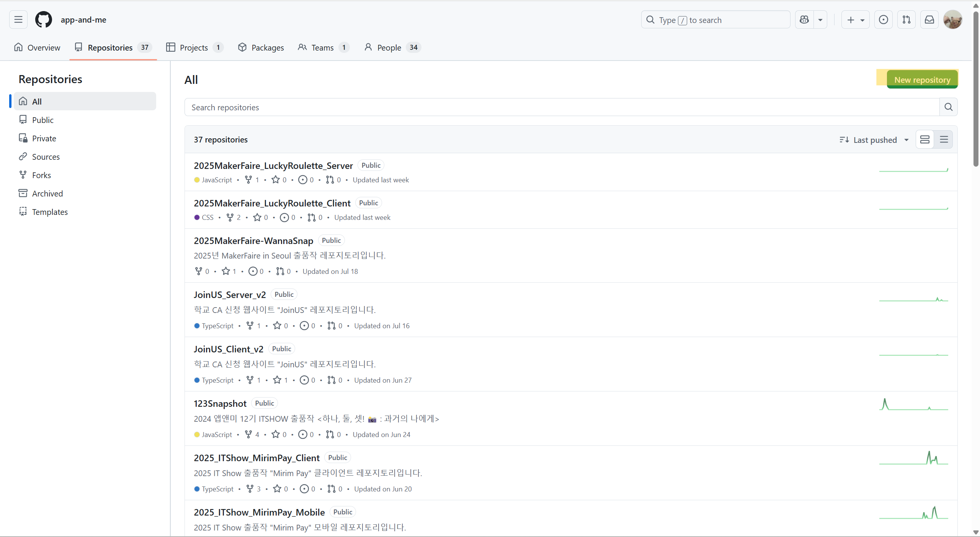Click the 123Snapshot activity sparkline graph

[x=913, y=404]
